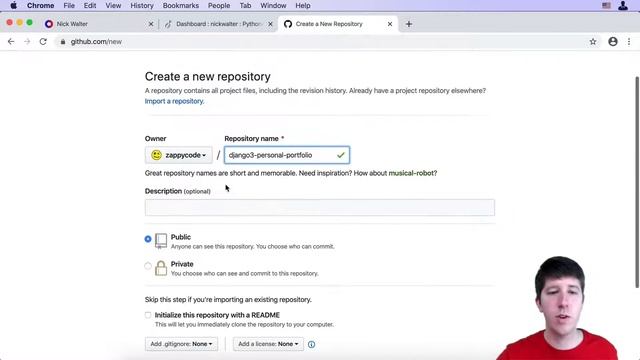Click the Create a new repository heading
Viewport: 640px width, 360px height.
click(207, 77)
